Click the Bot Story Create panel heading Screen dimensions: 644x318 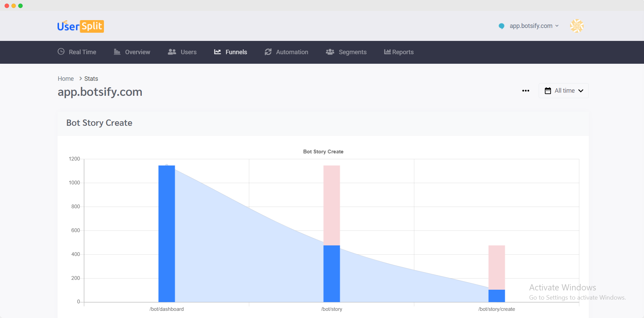99,123
